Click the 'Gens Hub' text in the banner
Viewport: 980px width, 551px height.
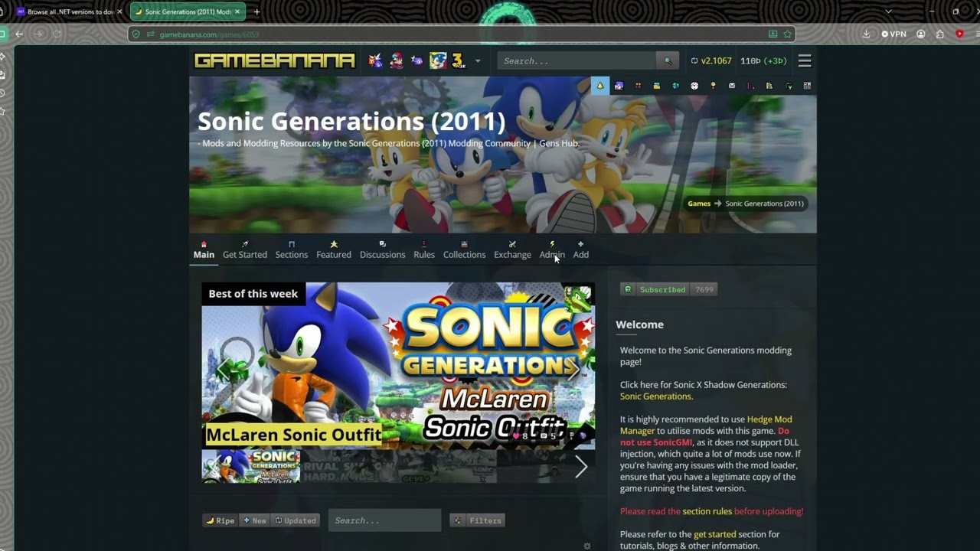tap(560, 143)
